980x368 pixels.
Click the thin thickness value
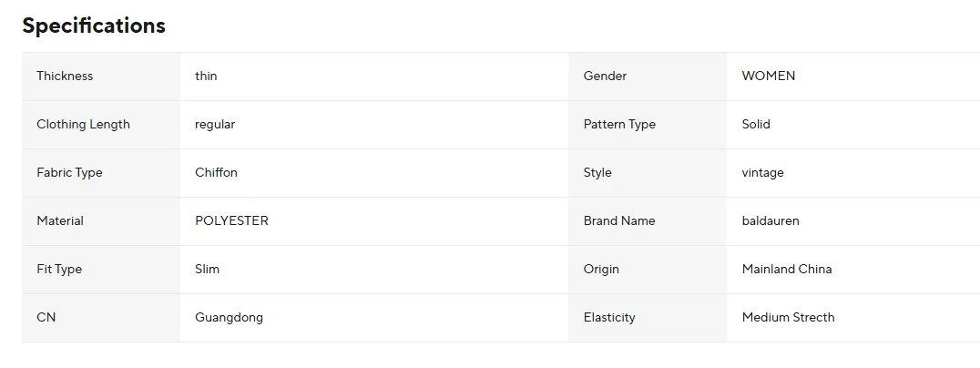click(x=206, y=77)
